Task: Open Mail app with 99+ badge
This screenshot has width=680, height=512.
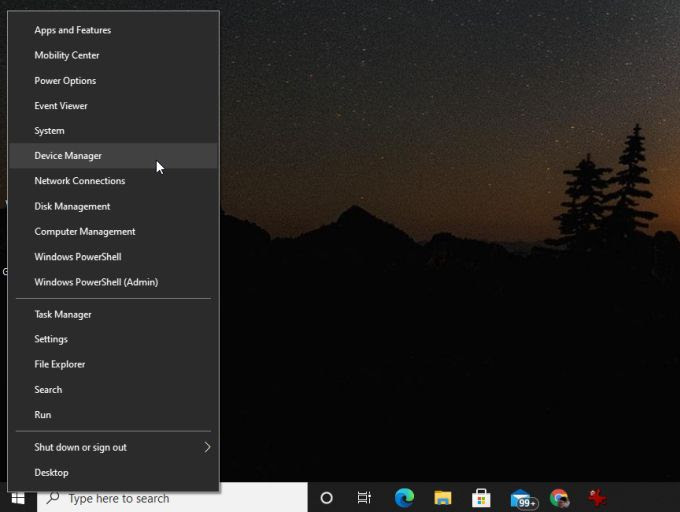Action: coord(521,498)
